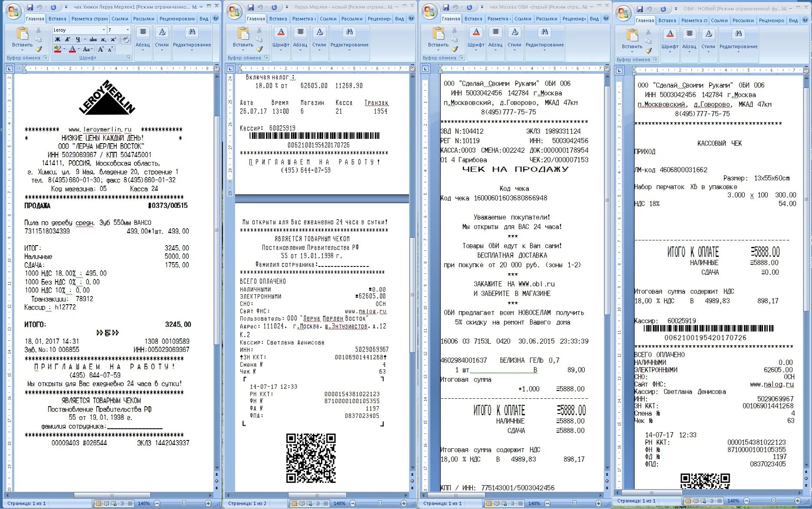Apply text highlight color in first window
The image size is (812, 509).
(58, 49)
